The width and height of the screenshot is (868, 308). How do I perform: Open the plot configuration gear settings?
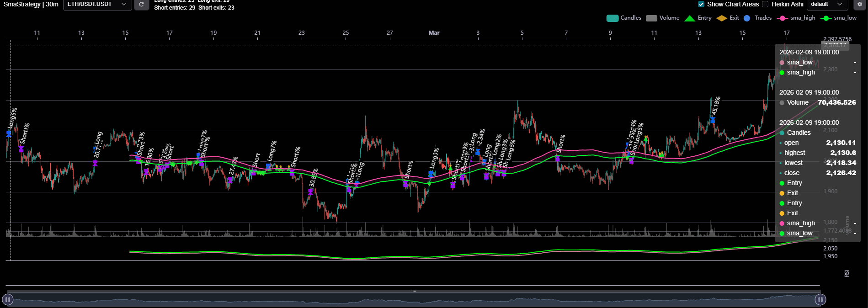[x=859, y=5]
